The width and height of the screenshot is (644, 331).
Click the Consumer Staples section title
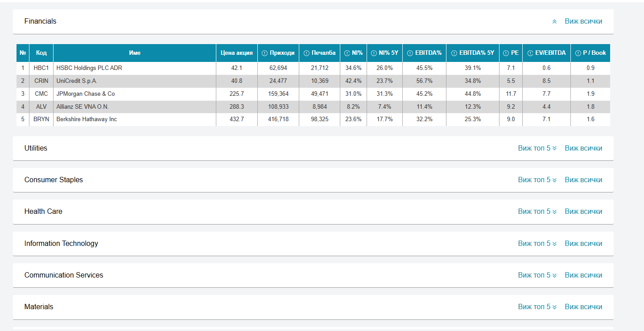coord(54,180)
